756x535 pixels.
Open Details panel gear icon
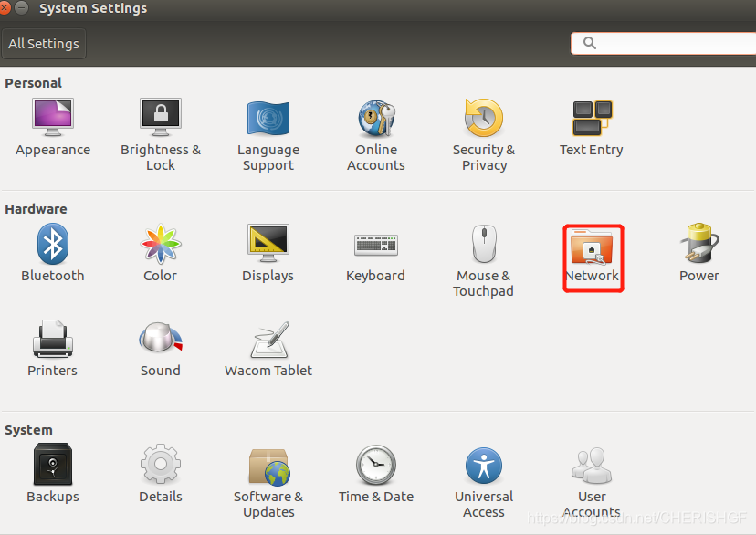[161, 464]
